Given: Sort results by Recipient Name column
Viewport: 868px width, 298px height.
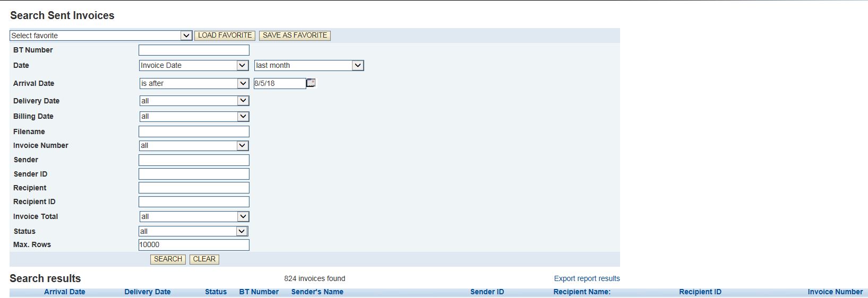Looking at the screenshot, I should (582, 292).
